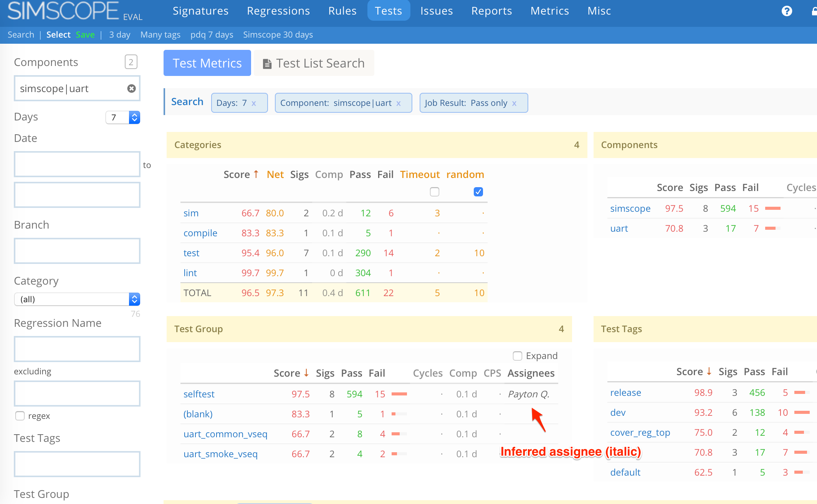Open the Reports menu

click(492, 11)
